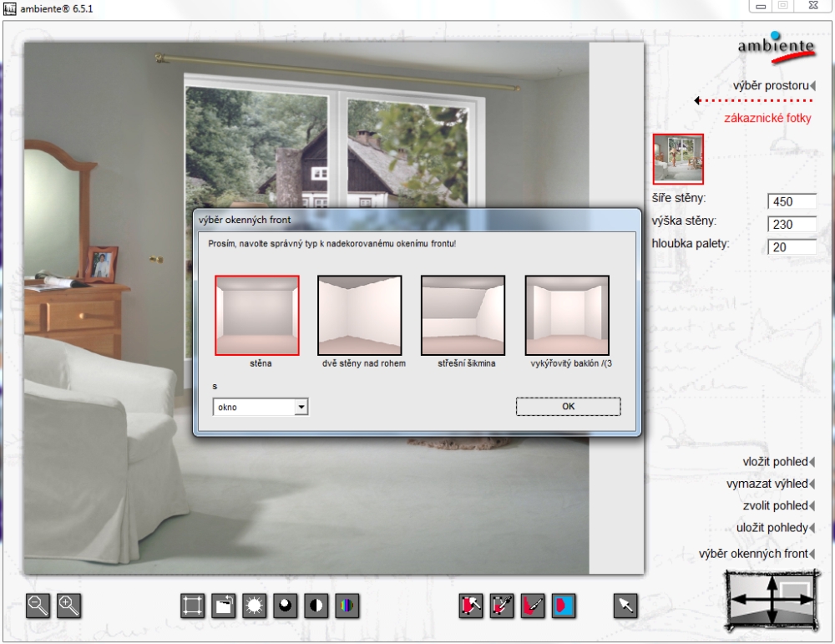This screenshot has width=835, height=644.
Task: Select the red mask arrow tool
Action: pyautogui.click(x=471, y=606)
